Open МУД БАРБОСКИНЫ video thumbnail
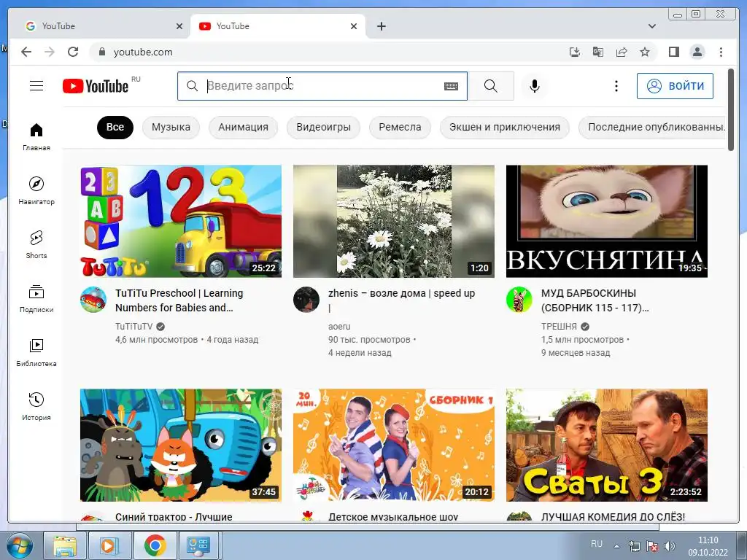This screenshot has height=560, width=747. [x=606, y=222]
